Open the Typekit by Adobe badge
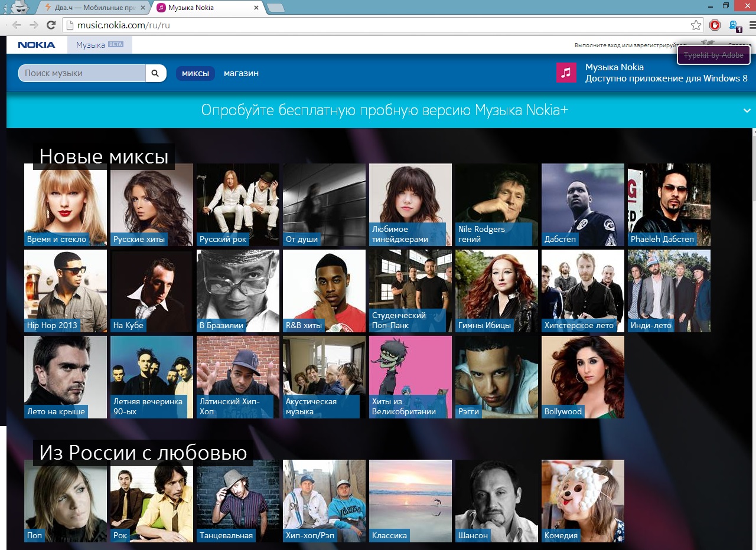Viewport: 756px width, 550px height. [x=714, y=55]
